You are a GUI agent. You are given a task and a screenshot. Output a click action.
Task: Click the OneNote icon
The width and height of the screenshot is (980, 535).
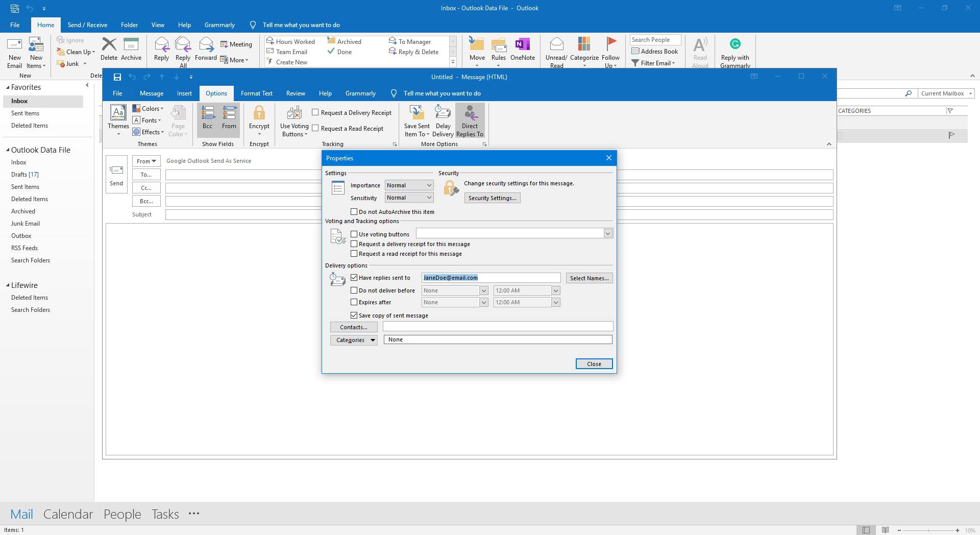pos(522,44)
